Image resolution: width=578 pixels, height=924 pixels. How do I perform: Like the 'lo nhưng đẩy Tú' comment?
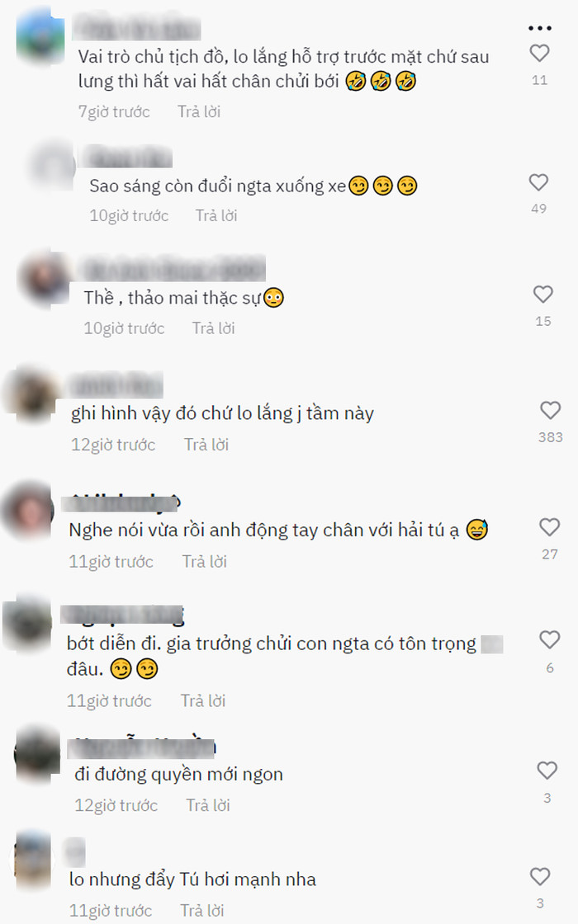(x=540, y=876)
